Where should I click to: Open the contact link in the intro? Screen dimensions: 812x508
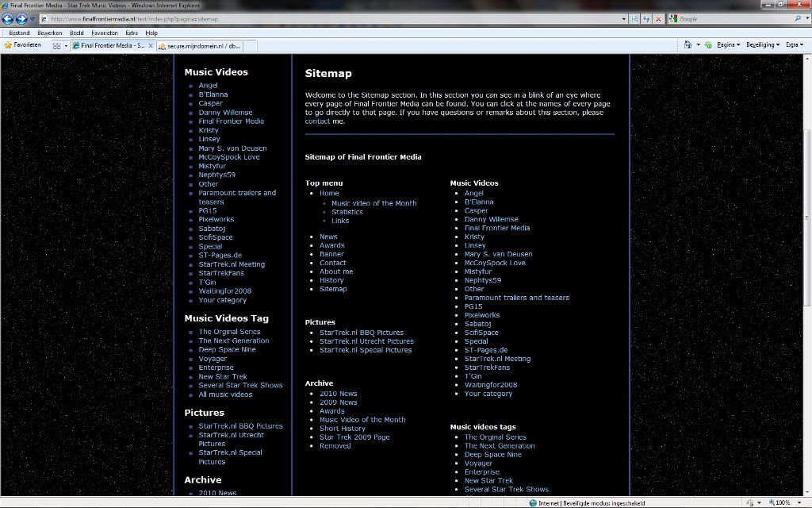[x=317, y=121]
